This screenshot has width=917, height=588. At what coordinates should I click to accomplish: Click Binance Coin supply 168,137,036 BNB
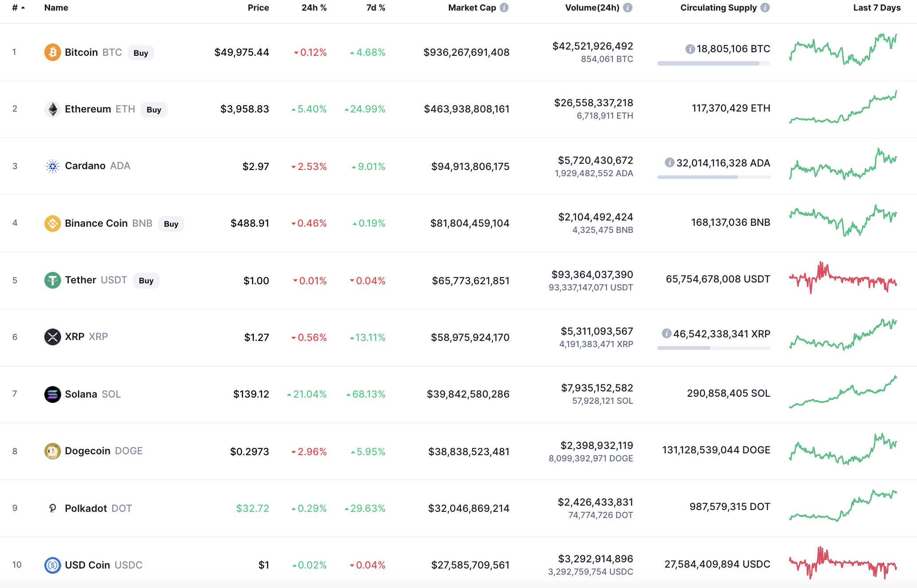pos(731,222)
